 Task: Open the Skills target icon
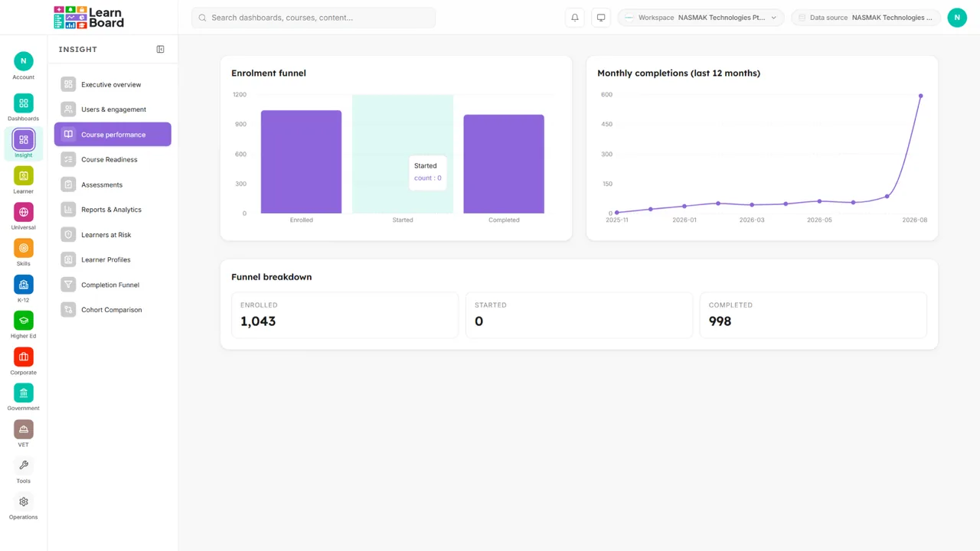pos(23,248)
